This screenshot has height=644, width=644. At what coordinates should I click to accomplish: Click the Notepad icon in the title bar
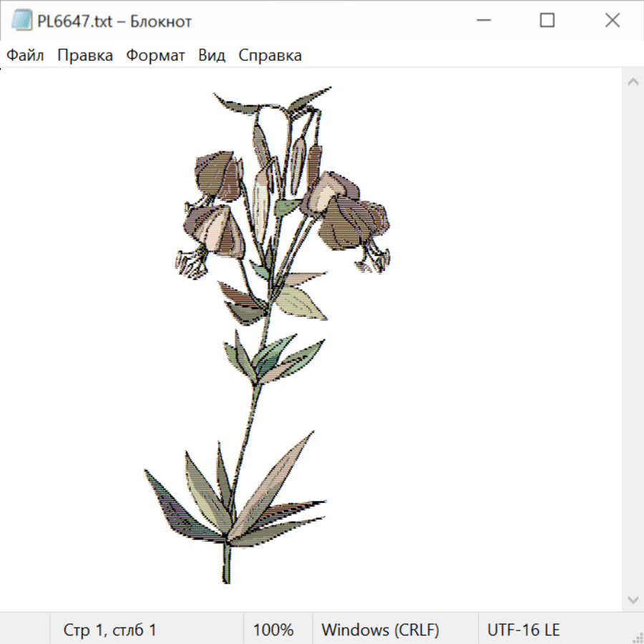(x=21, y=21)
